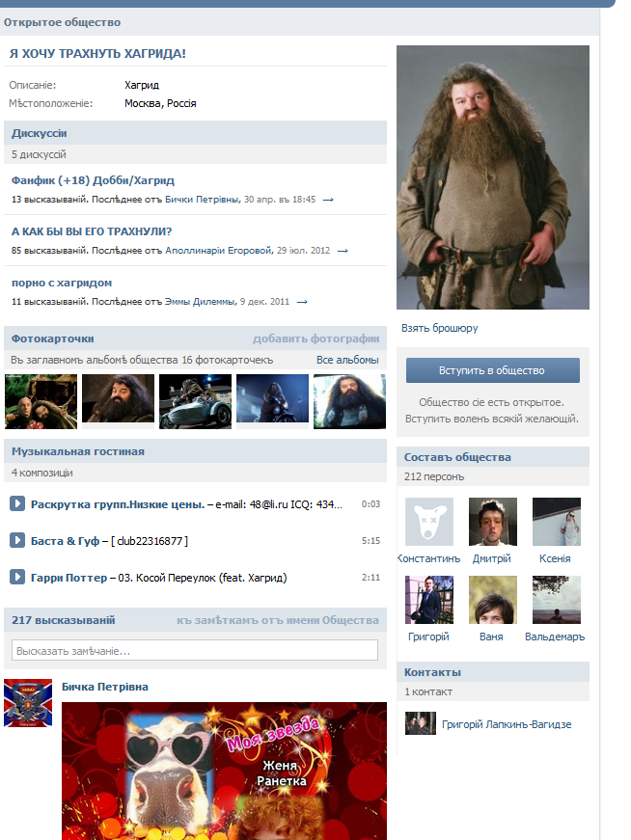Viewport: 631px width, 840px height.
Task: Open the Дискуссіи section header
Action: click(x=40, y=133)
